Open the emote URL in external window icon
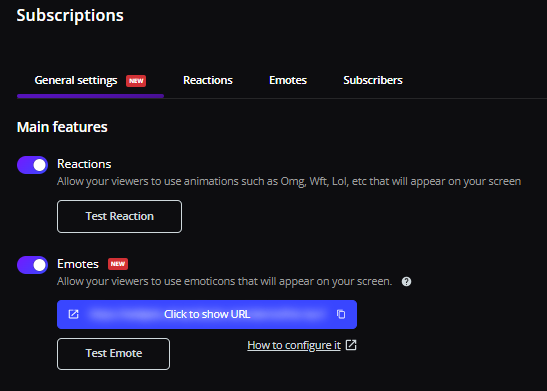Image resolution: width=547 pixels, height=391 pixels. pyautogui.click(x=73, y=314)
